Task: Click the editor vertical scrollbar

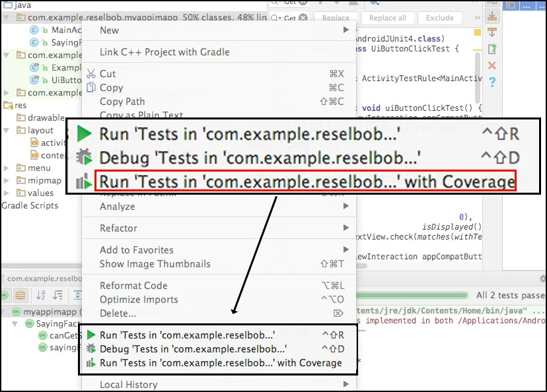Action: [478, 78]
